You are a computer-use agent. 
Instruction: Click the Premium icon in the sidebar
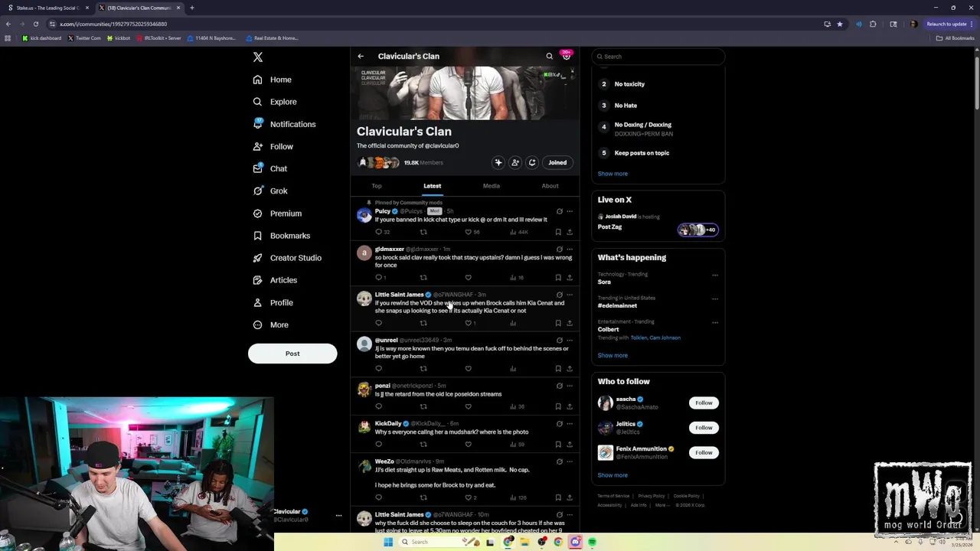click(x=258, y=214)
